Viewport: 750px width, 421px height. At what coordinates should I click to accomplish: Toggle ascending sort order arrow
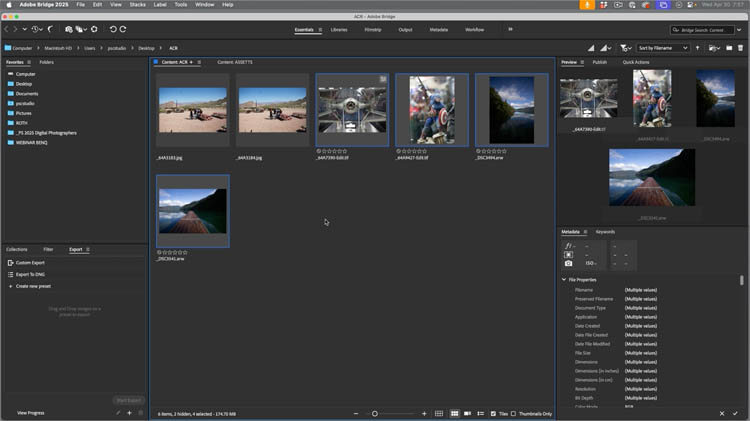tap(698, 48)
